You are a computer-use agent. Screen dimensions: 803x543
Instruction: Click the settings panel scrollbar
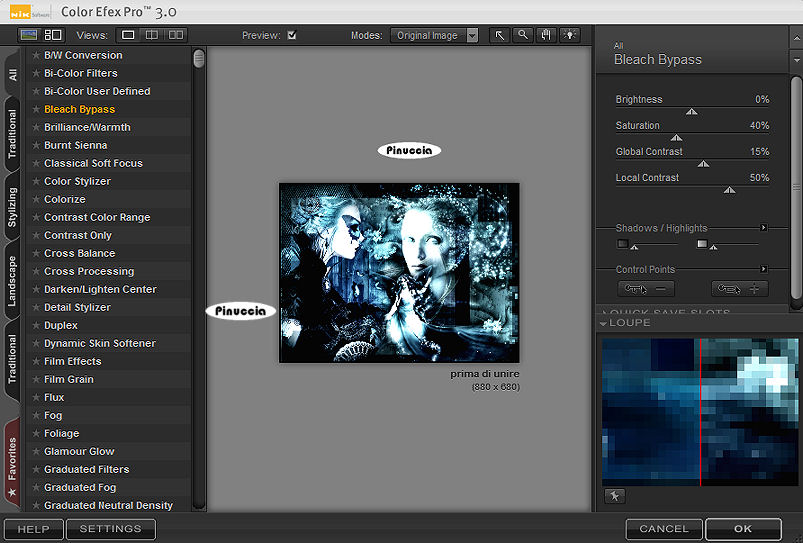796,187
